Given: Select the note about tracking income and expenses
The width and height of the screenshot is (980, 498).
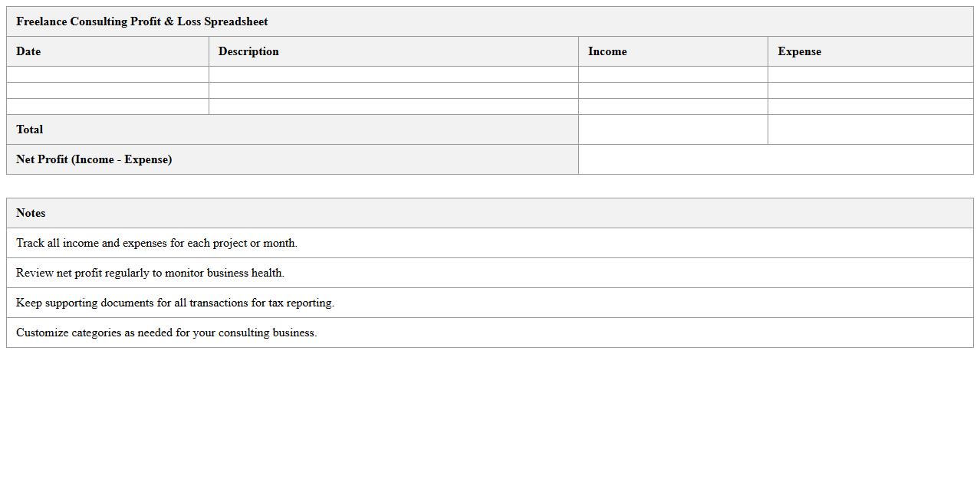Looking at the screenshot, I should (156, 243).
